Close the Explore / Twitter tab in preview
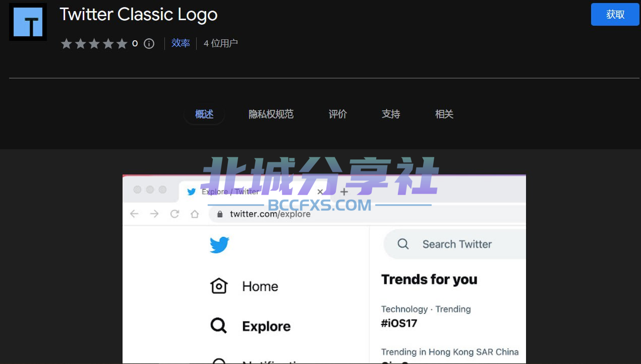The width and height of the screenshot is (641, 364). [320, 192]
